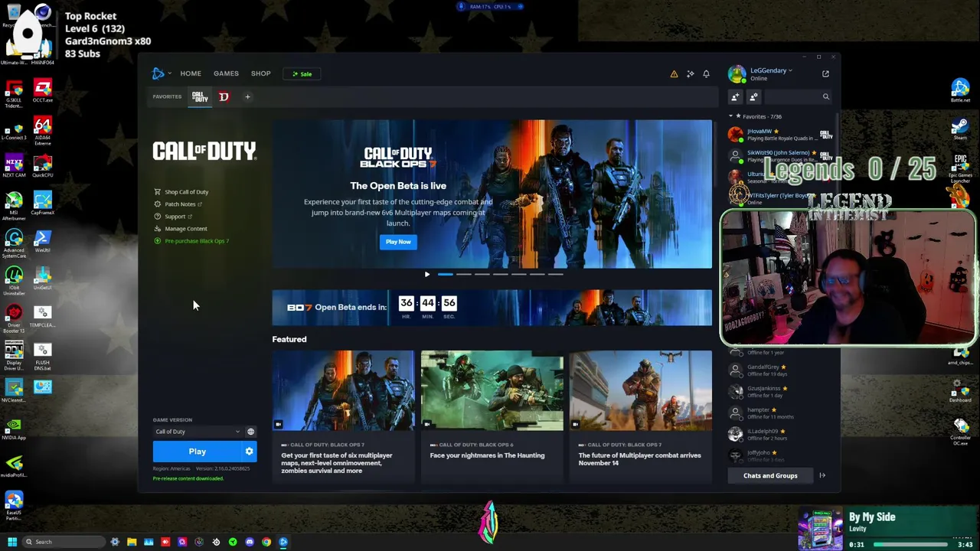980x551 pixels.
Task: Collapse social panel with arrow icon
Action: point(822,476)
